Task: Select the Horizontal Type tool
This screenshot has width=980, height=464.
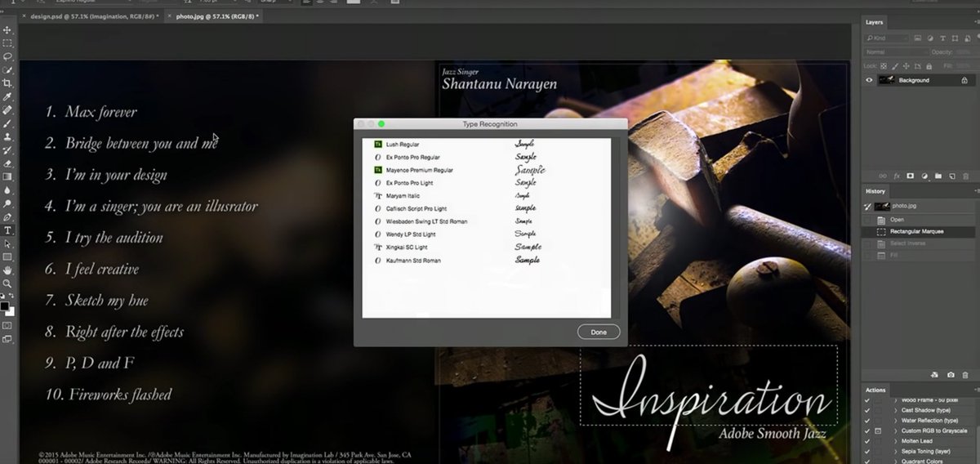Action: (x=7, y=230)
